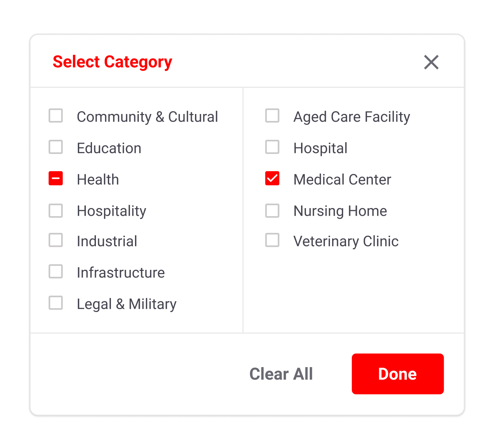Click the Hospital label text
Viewport: 496px width, 448px height.
(320, 147)
